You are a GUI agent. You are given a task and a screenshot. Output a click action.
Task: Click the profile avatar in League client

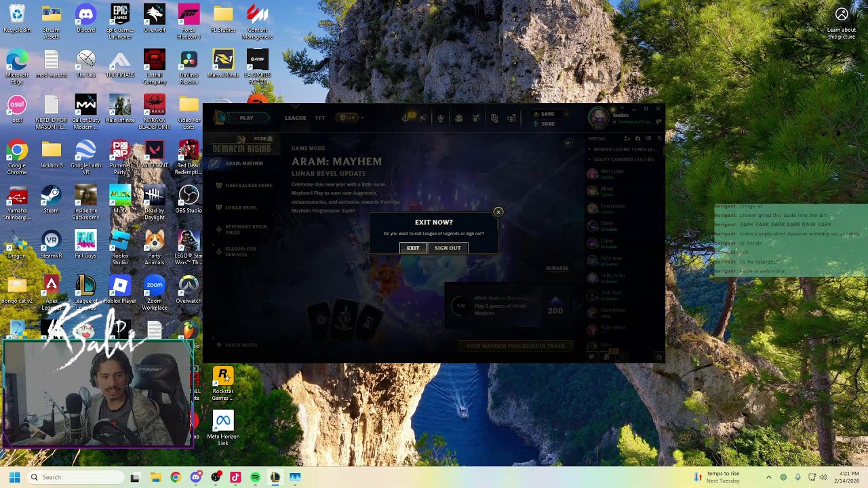point(598,117)
